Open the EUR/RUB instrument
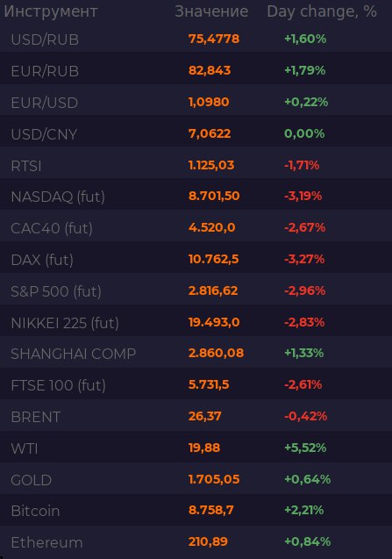The width and height of the screenshot is (392, 559). tap(196, 70)
